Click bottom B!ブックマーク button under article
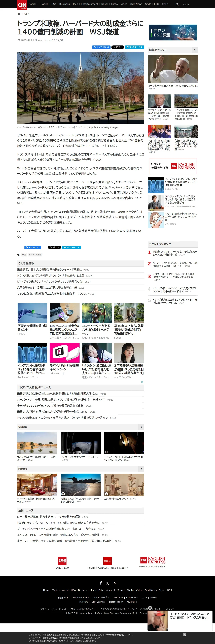Screen dimensions: 215x644 (71, 247)
